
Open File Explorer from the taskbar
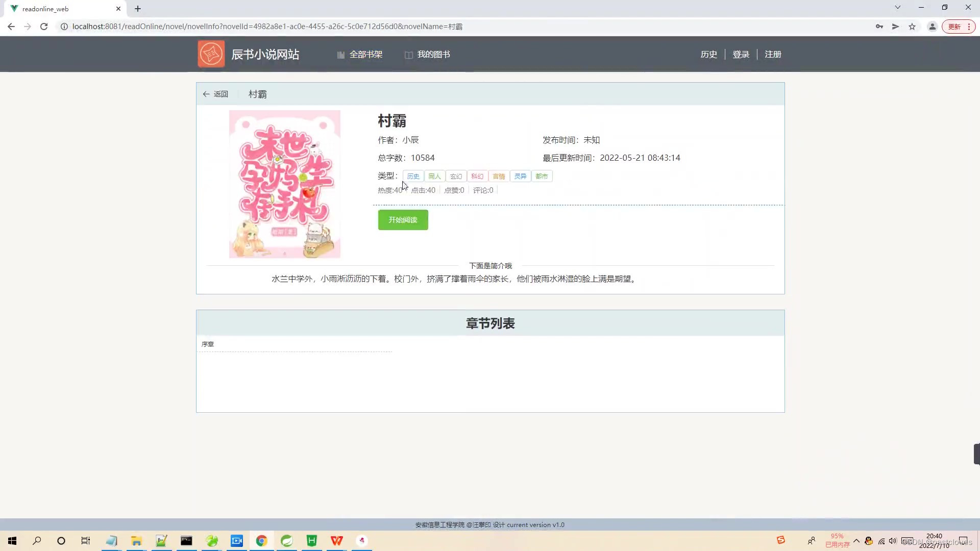(x=136, y=541)
